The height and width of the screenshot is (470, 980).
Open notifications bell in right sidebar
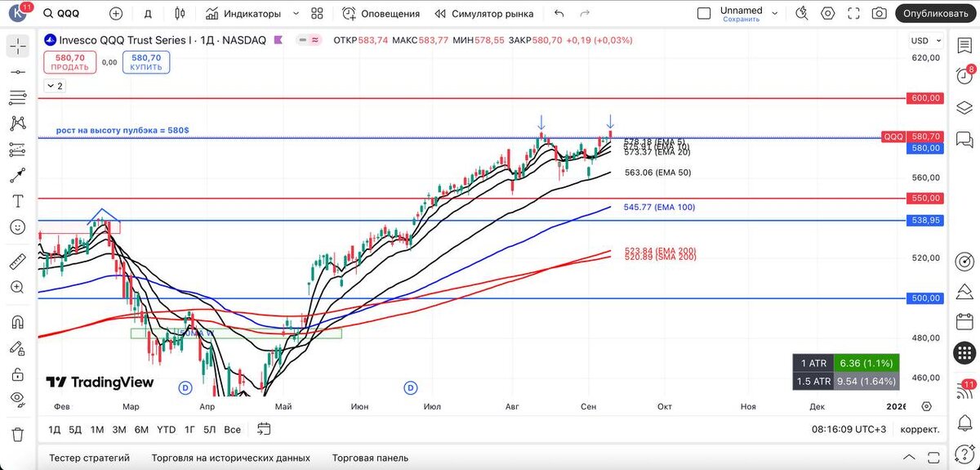[x=964, y=423]
